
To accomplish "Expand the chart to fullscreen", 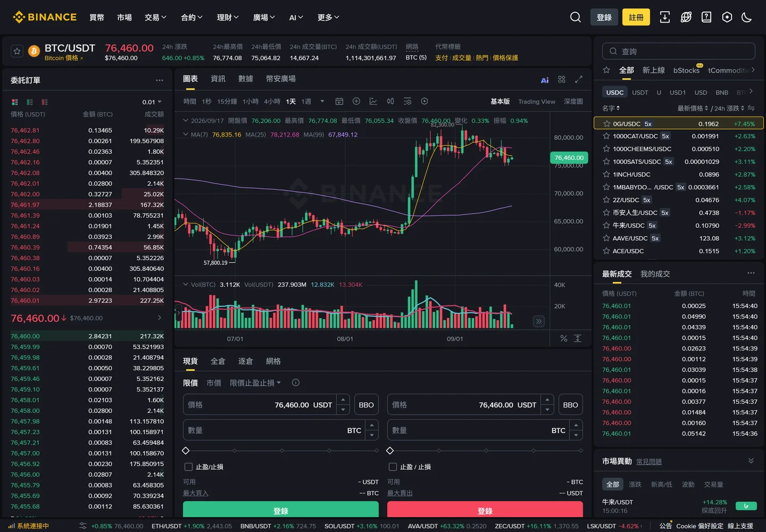I will click(579, 79).
